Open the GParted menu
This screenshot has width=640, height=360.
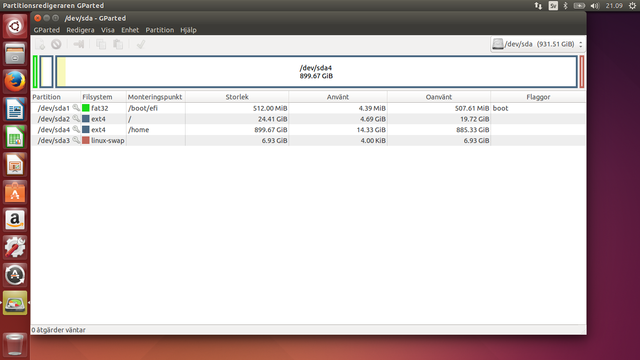tap(47, 30)
